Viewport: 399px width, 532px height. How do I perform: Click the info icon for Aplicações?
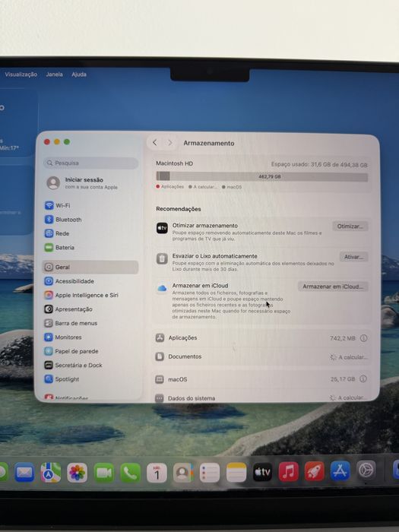tap(363, 338)
